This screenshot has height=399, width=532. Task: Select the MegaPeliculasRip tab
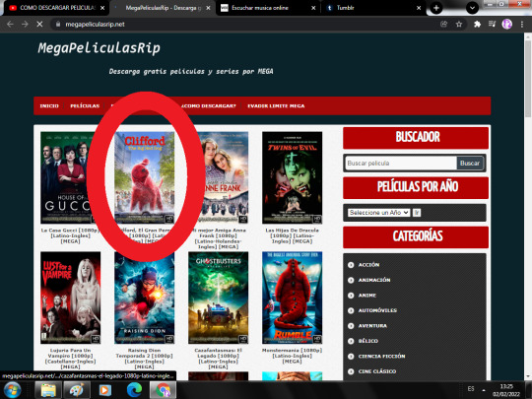point(163,8)
